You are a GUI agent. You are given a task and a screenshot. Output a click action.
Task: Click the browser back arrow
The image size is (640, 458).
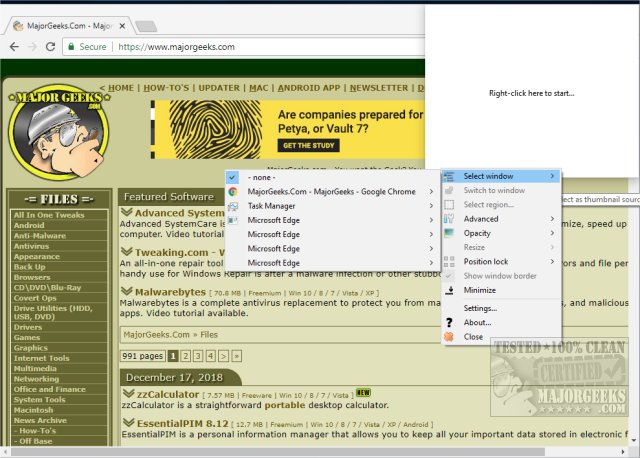tap(14, 47)
